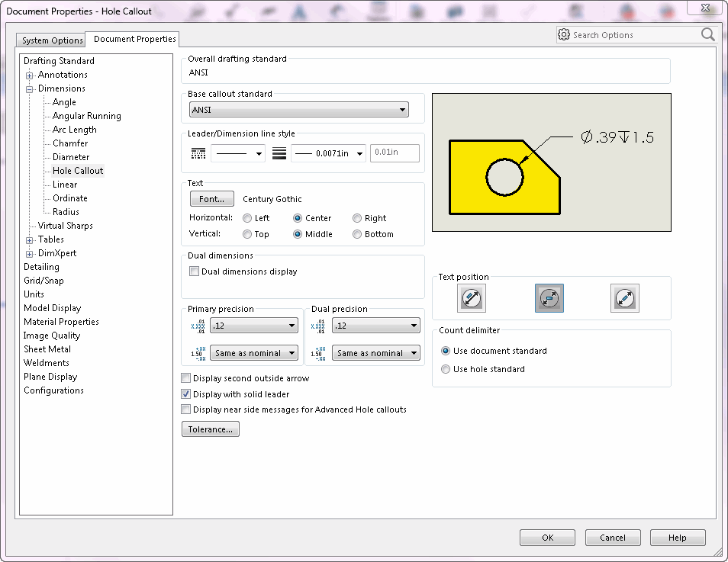Click the custom thickness 0.01in field
This screenshot has width=728, height=562.
pyautogui.click(x=395, y=153)
